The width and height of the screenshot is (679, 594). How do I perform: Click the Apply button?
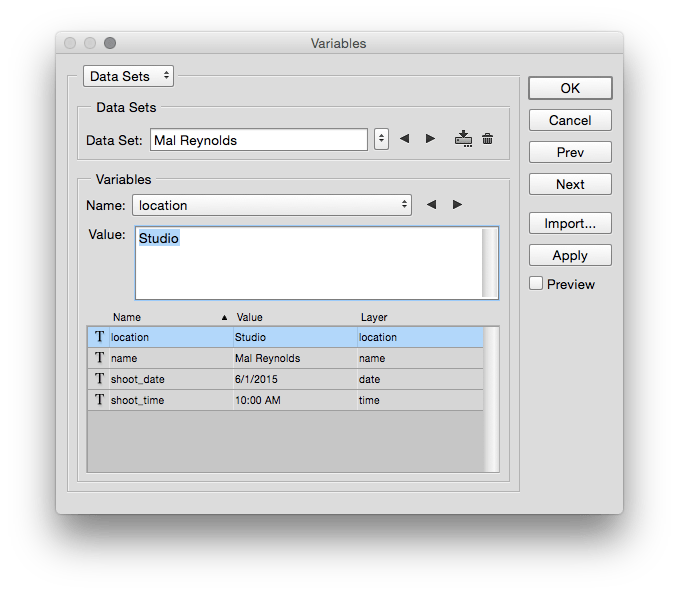click(570, 255)
